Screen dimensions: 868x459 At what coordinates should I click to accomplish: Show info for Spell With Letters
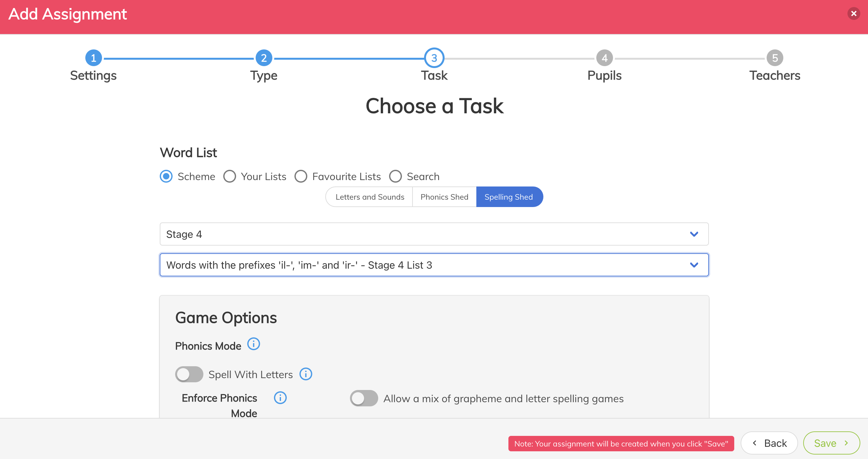[306, 374]
